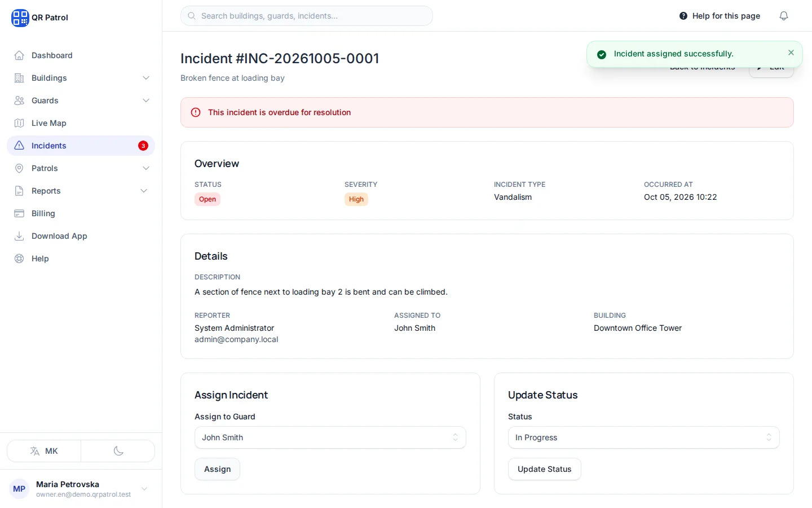812x508 pixels.
Task: Open Download App menu item
Action: point(81,236)
